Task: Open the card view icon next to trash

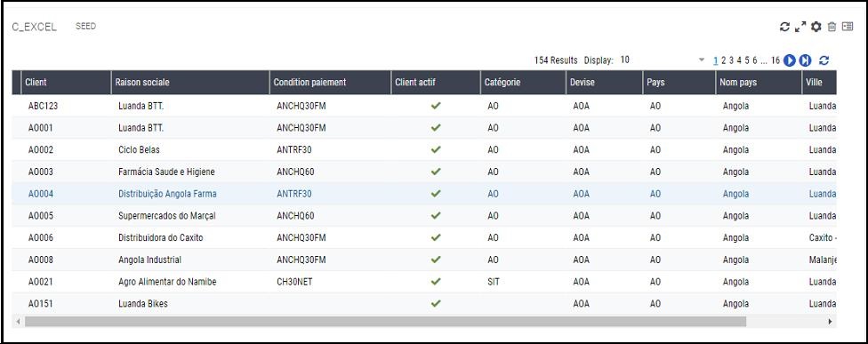Action: (848, 26)
